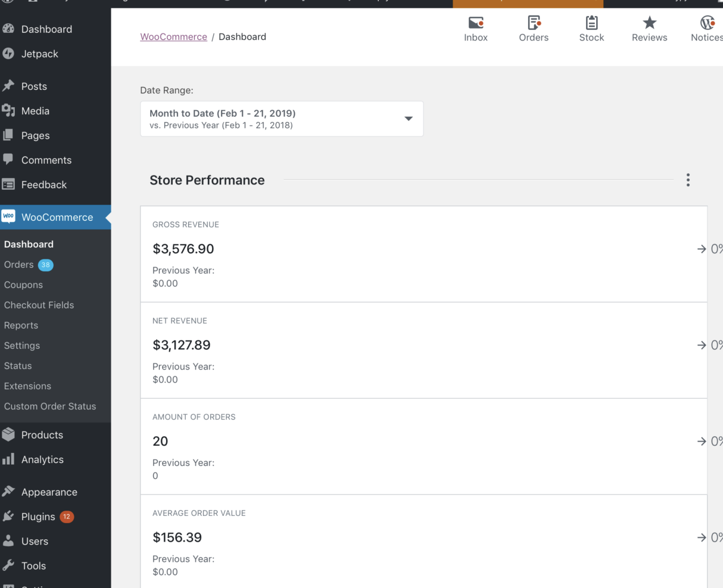Go to Comments in the sidebar
Image resolution: width=723 pixels, height=588 pixels.
pos(46,160)
